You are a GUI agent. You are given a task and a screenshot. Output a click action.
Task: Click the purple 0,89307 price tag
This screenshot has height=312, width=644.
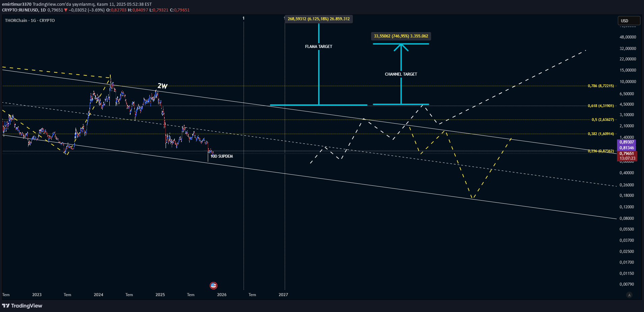626,142
